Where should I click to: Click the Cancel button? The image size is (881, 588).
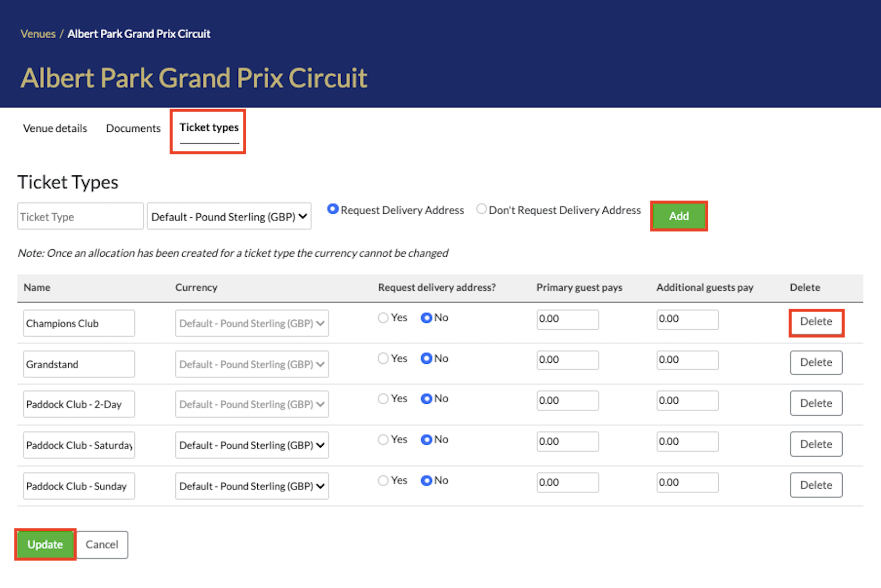(102, 544)
